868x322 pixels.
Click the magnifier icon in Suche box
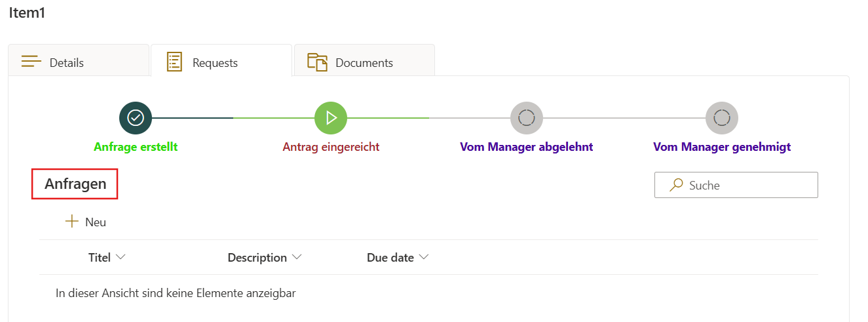coord(676,186)
